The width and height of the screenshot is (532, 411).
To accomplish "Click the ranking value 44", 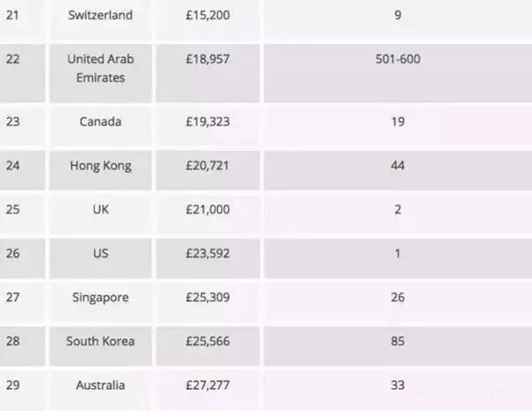I will [x=397, y=166].
